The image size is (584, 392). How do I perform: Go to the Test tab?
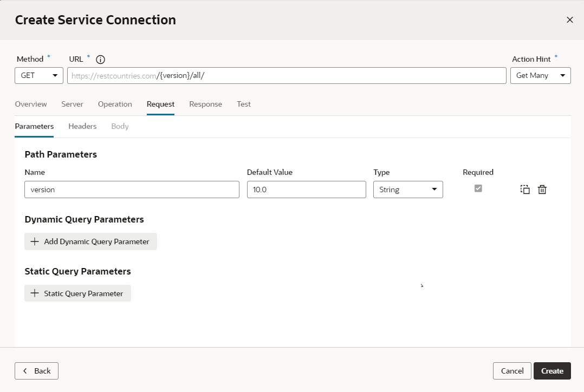pyautogui.click(x=244, y=104)
